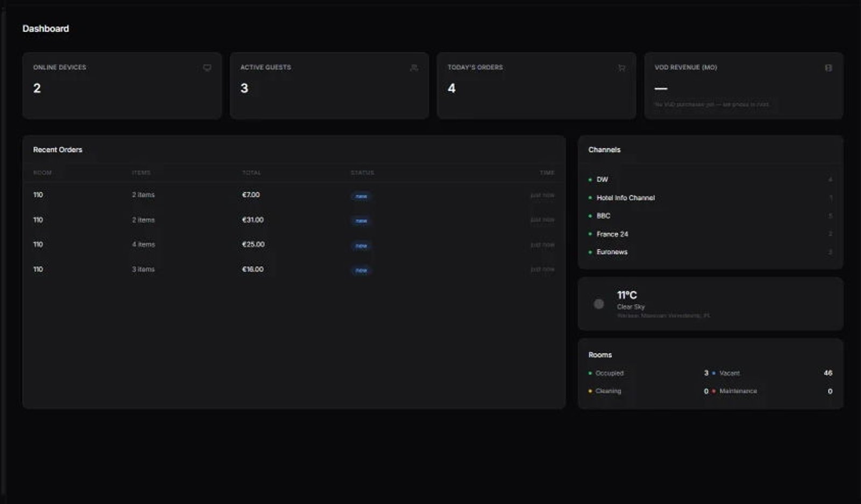
Task: Select the BBC channel entry
Action: (x=710, y=216)
